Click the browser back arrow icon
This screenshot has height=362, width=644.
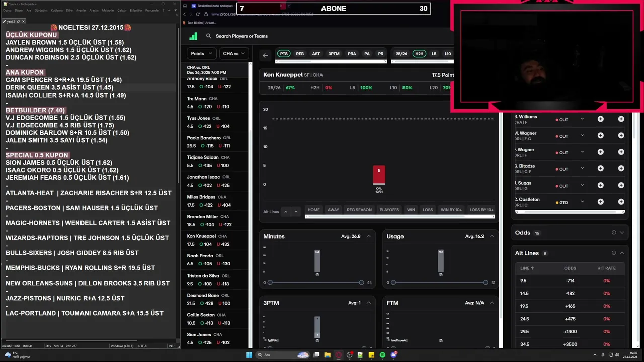point(185,14)
